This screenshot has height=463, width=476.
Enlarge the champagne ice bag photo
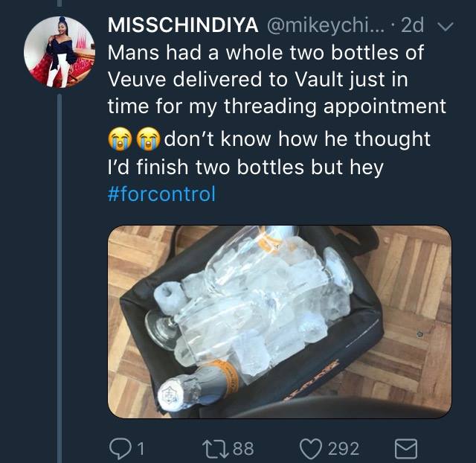pyautogui.click(x=280, y=322)
